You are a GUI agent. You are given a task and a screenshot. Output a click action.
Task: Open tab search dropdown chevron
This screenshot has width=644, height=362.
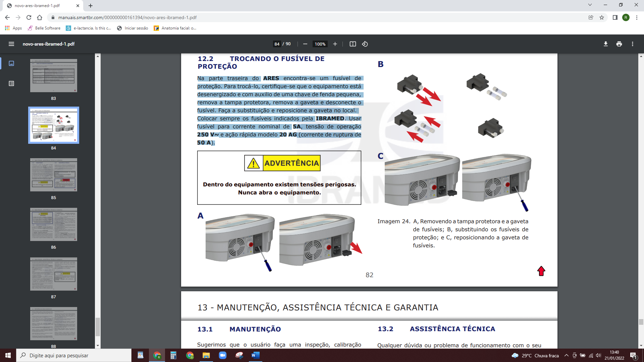pyautogui.click(x=590, y=5)
